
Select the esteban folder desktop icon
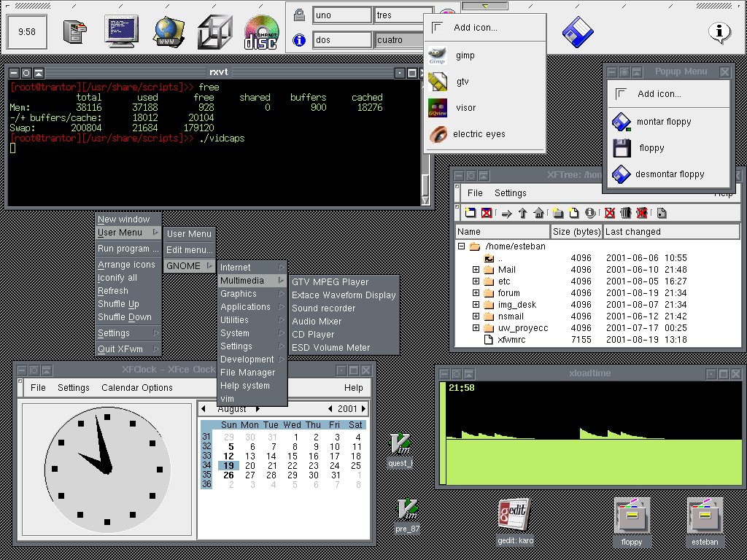[705, 522]
